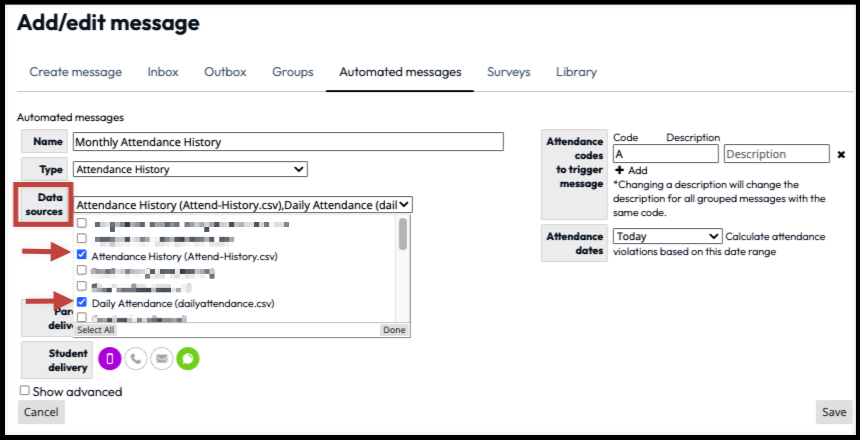Click the attendance code Description input field
This screenshot has width=860, height=440.
776,155
